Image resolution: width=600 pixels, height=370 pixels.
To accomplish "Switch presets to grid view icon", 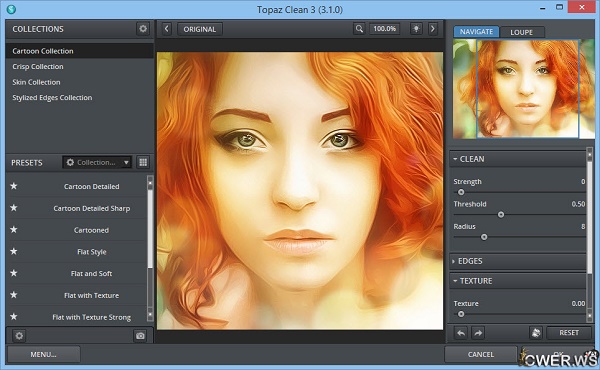I will [x=143, y=162].
